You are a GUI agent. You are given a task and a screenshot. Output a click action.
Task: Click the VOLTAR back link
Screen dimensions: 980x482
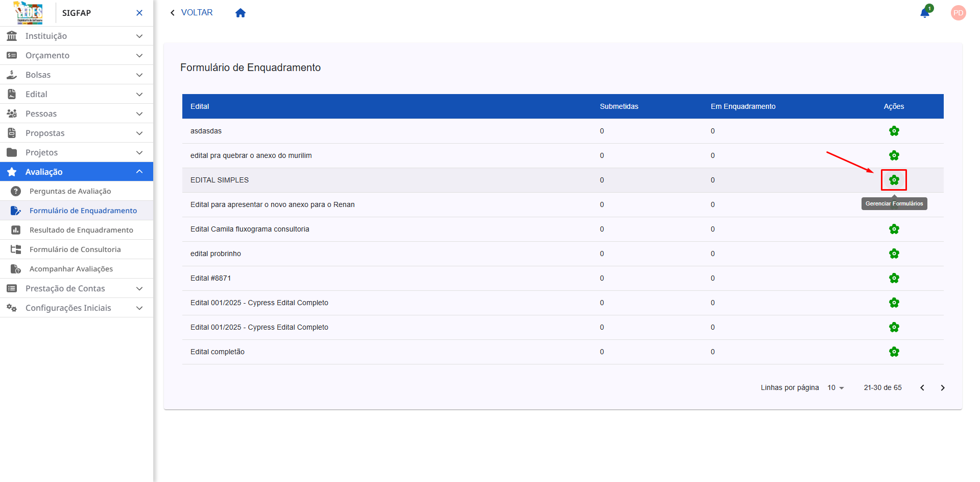[x=192, y=13]
